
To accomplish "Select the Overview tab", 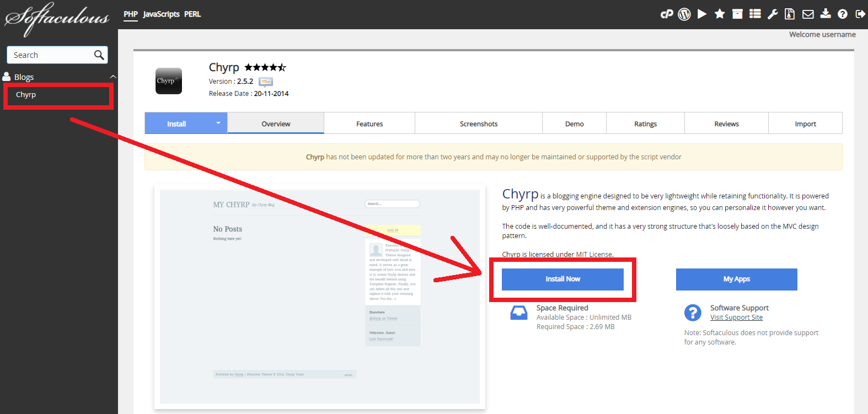I will [x=276, y=123].
